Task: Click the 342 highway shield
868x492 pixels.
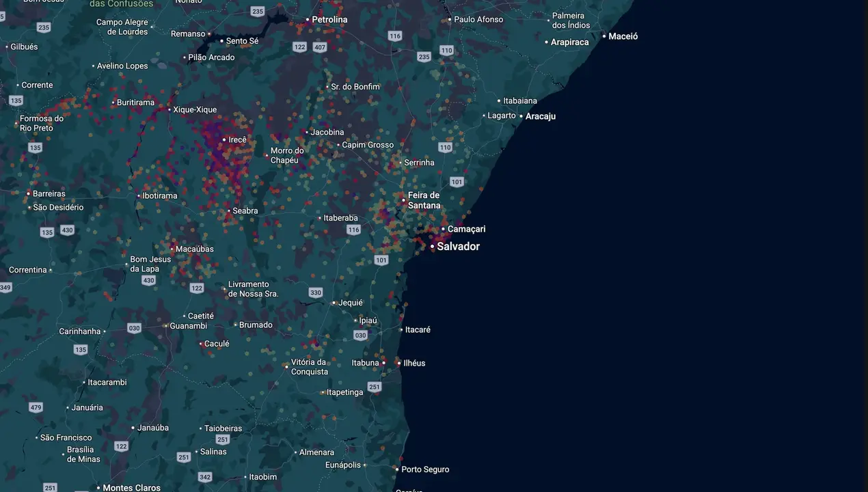Action: tap(205, 476)
